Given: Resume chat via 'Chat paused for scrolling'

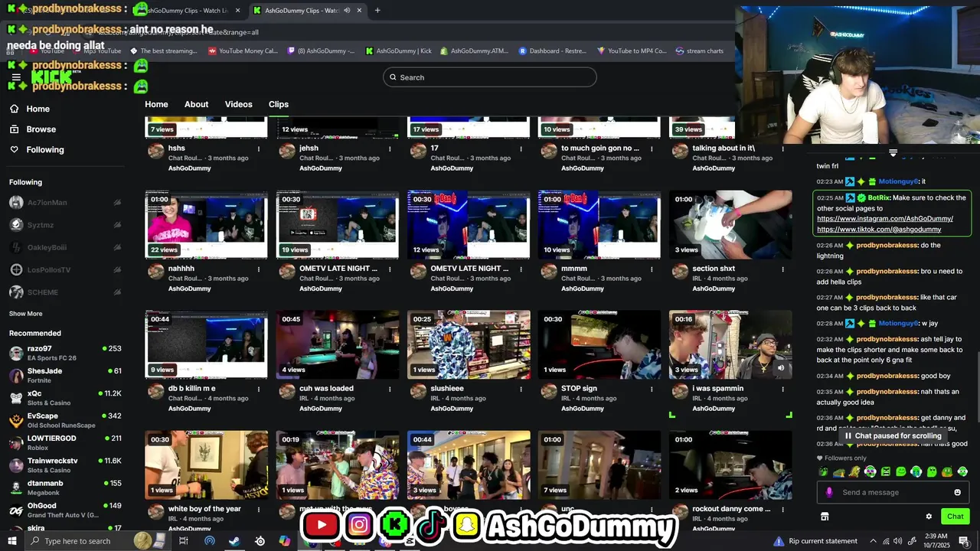Looking at the screenshot, I should [893, 435].
